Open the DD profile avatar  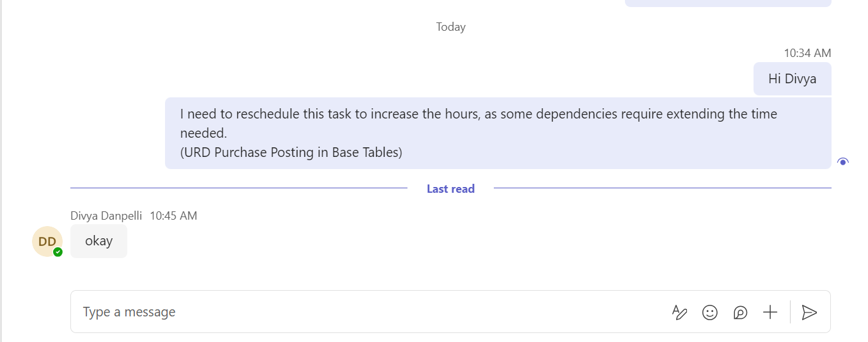pos(47,241)
